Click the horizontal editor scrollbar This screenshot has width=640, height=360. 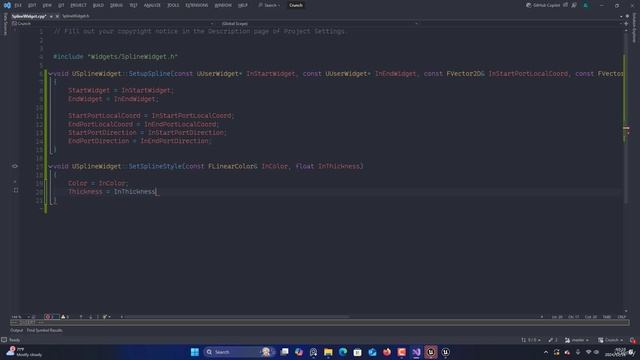coord(237,317)
